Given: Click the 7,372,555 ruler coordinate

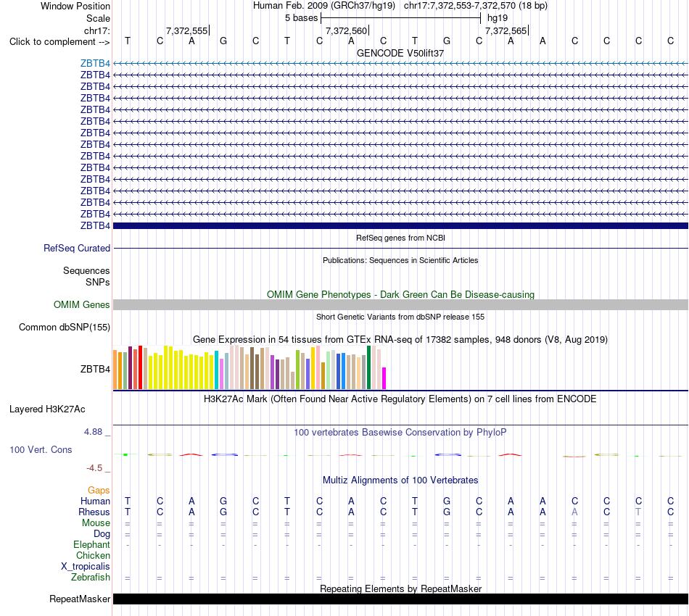Looking at the screenshot, I should tap(186, 30).
